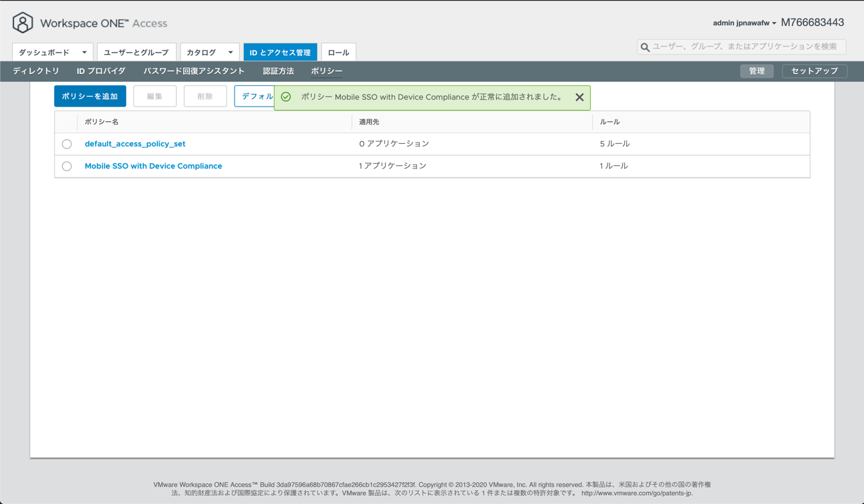Screen dimensions: 864x504
Task: Expand the カタログ dropdown arrow
Action: (230, 53)
